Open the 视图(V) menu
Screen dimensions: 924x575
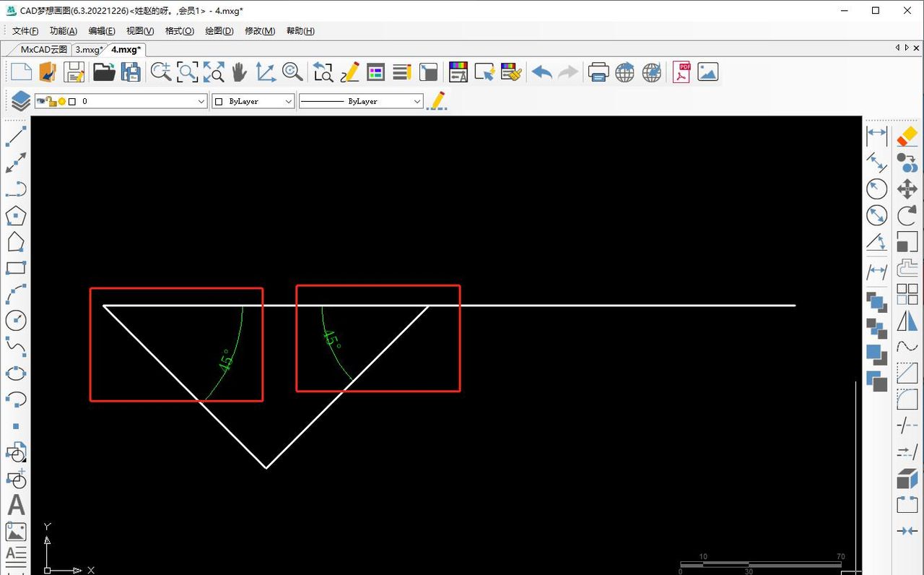click(140, 31)
